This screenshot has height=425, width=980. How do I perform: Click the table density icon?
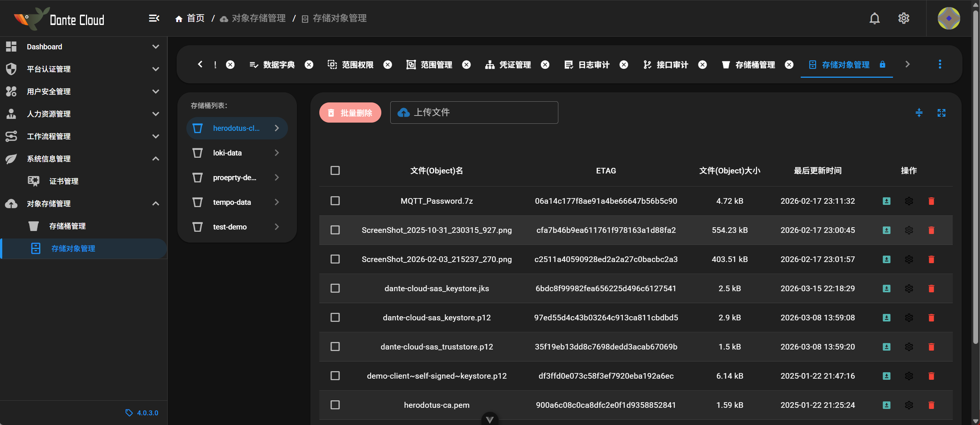pos(919,113)
